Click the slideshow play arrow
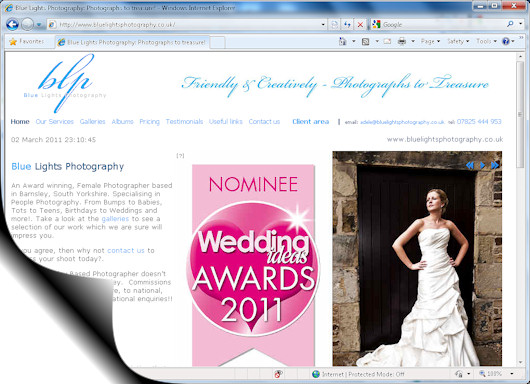 483,165
